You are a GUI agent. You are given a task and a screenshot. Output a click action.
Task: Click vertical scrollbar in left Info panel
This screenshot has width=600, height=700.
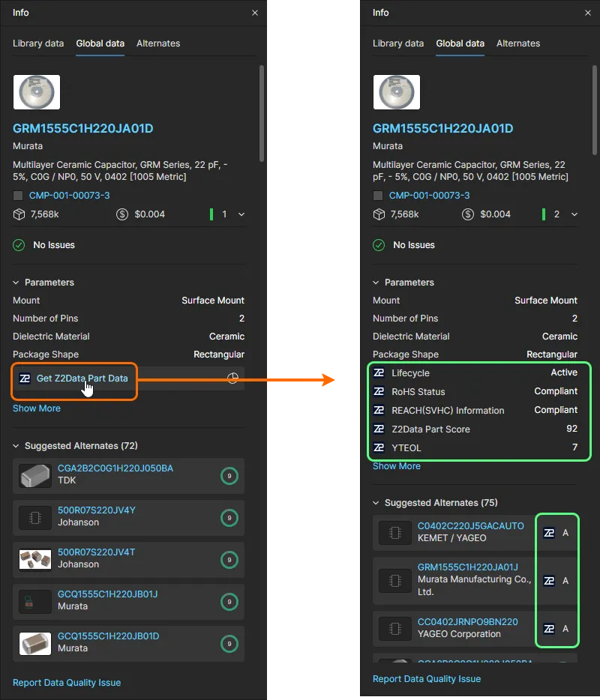pyautogui.click(x=262, y=113)
